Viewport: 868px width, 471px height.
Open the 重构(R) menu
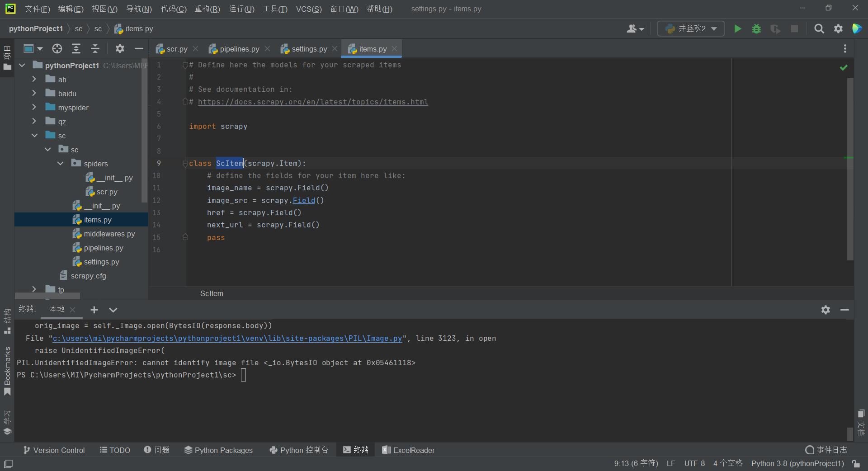207,9
